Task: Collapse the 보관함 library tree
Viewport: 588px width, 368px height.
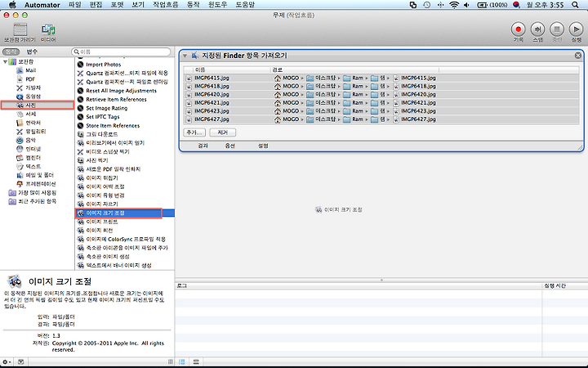Action: point(5,61)
